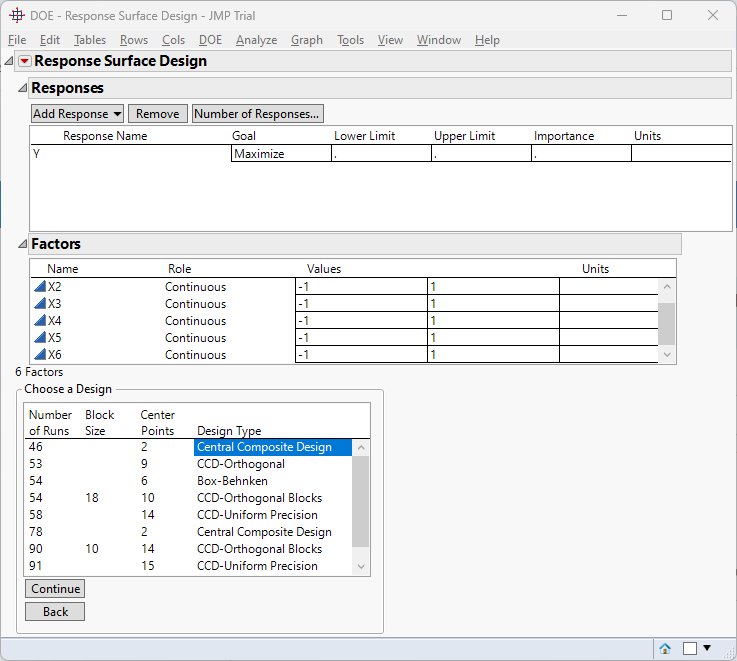The image size is (737, 661).
Task: Collapse the Factors section
Action: coord(22,244)
